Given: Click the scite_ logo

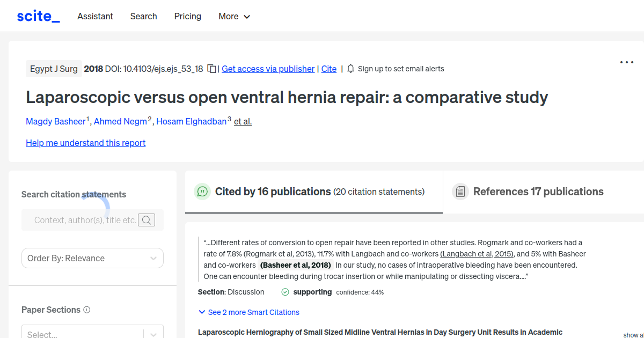Looking at the screenshot, I should [x=38, y=16].
